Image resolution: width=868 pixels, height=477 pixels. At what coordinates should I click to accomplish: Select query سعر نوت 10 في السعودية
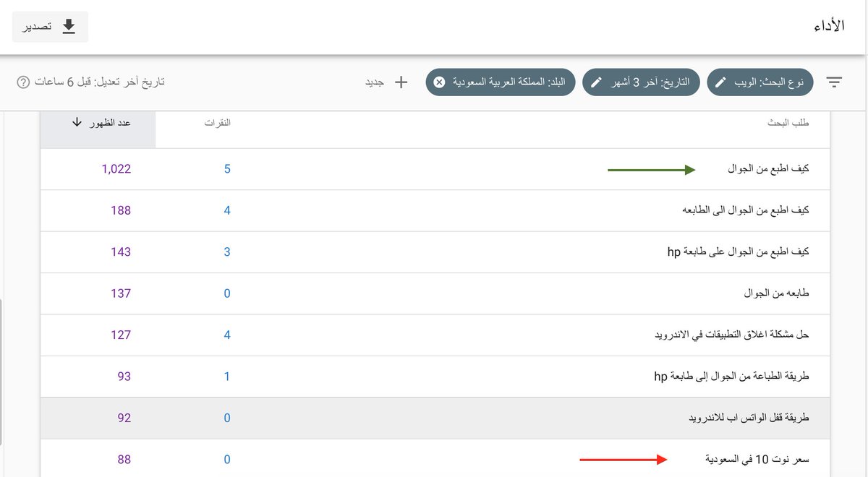click(757, 459)
